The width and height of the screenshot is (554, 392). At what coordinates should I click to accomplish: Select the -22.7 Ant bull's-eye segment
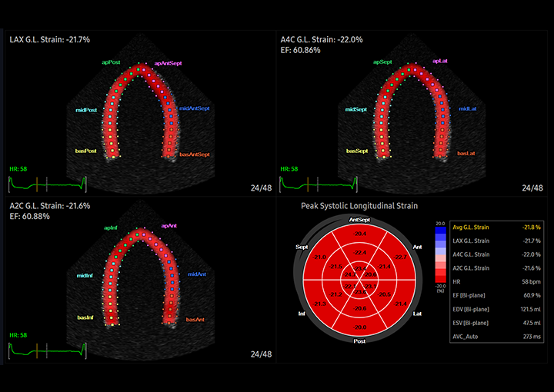(x=399, y=257)
